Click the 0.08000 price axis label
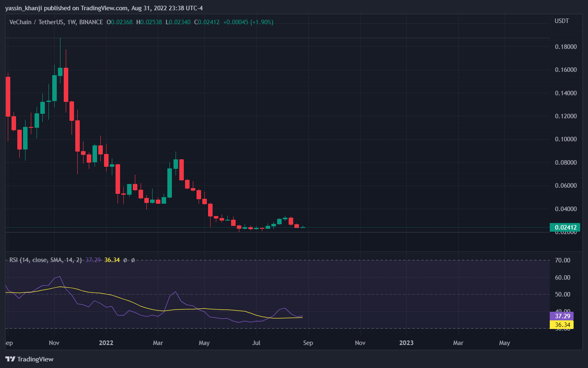 (566, 163)
